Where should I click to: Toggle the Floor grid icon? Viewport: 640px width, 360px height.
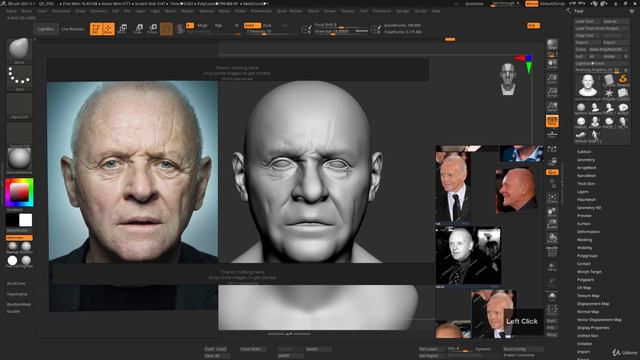click(552, 134)
